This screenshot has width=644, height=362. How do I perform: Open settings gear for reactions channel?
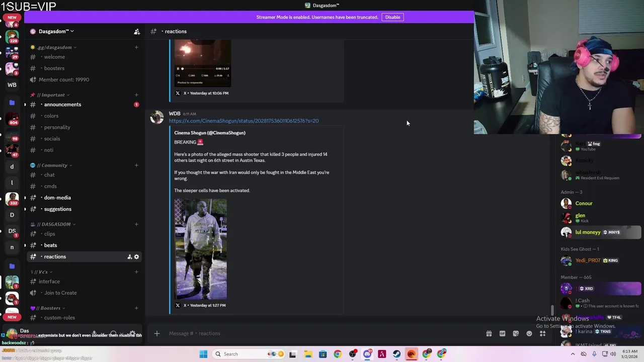click(136, 257)
